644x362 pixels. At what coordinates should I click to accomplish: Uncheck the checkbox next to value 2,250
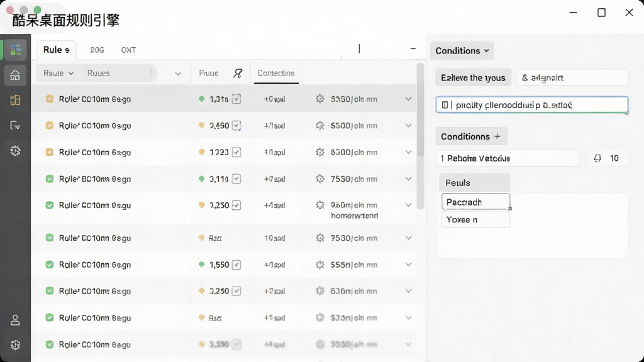[x=236, y=206]
